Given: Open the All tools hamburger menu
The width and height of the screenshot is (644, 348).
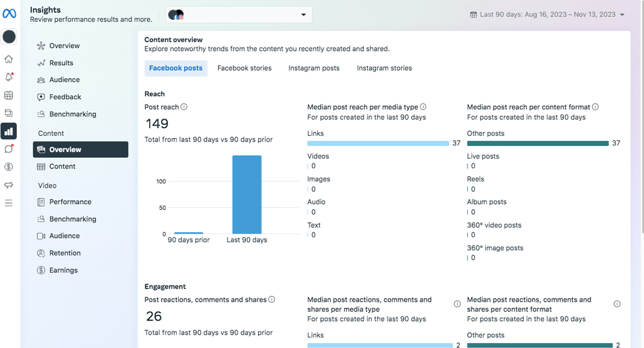Looking at the screenshot, I should [x=9, y=203].
